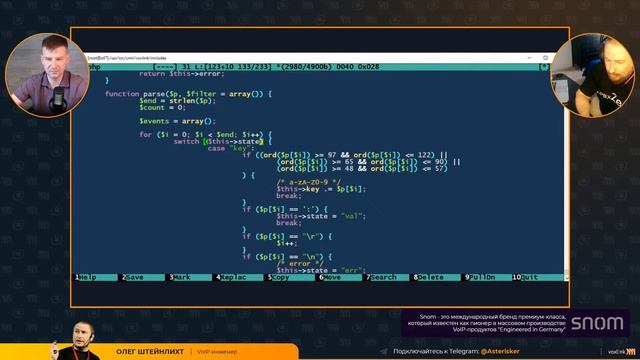This screenshot has width=640, height=360.
Task: Click the speaker name ОЛЕГ ШТЕЙНЛИХТ
Action: [x=150, y=351]
